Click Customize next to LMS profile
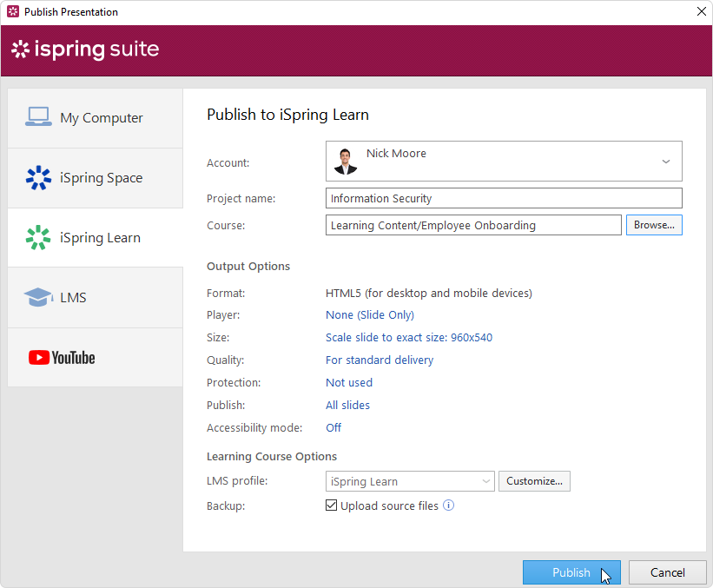Viewport: 713px width, 588px height. [x=534, y=480]
